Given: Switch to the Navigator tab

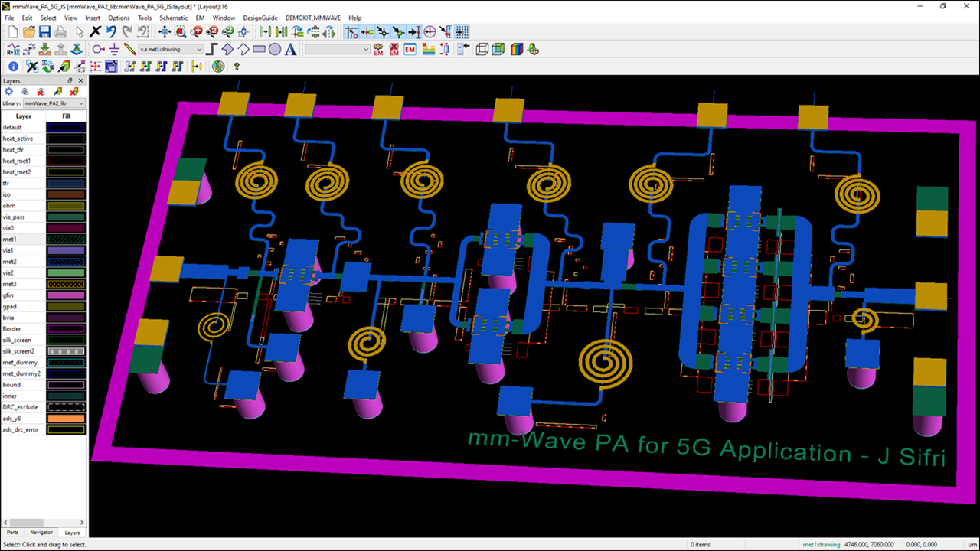Looking at the screenshot, I should click(x=41, y=532).
